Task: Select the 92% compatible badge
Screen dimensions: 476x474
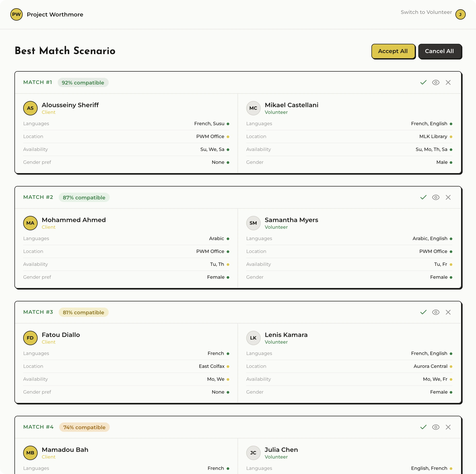Action: pos(83,83)
